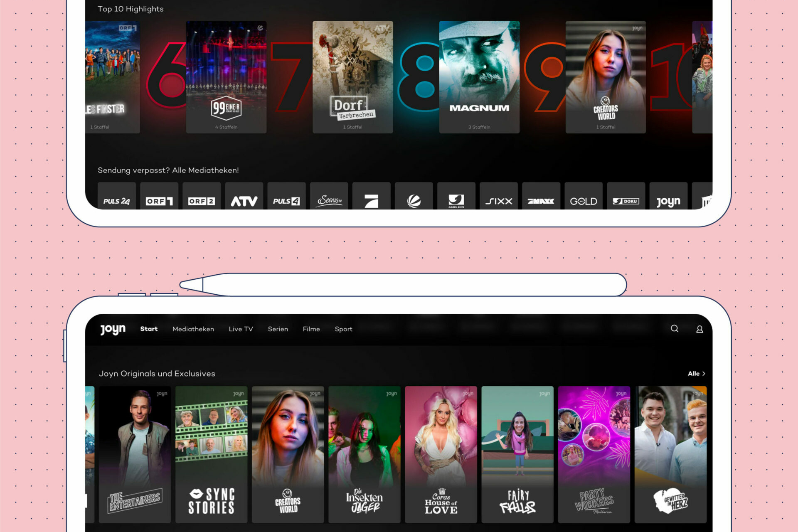Open the sixx channel tile
798x532 pixels.
499,196
